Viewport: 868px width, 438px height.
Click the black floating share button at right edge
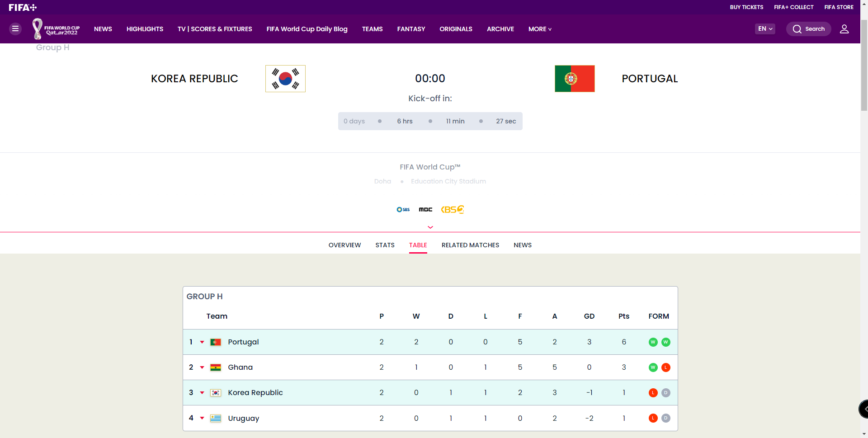pos(864,409)
